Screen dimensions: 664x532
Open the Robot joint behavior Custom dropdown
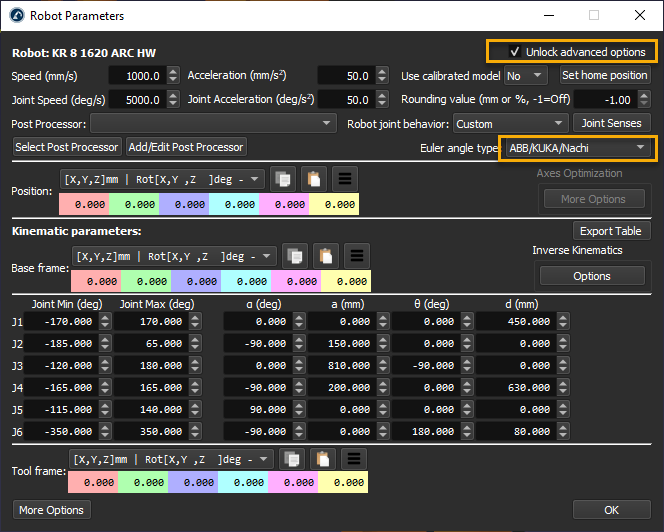[508, 124]
